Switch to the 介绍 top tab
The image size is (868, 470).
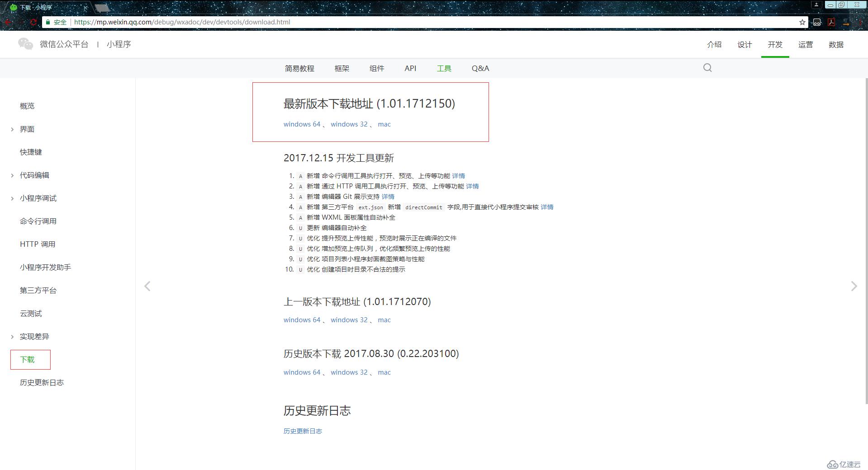click(x=714, y=44)
